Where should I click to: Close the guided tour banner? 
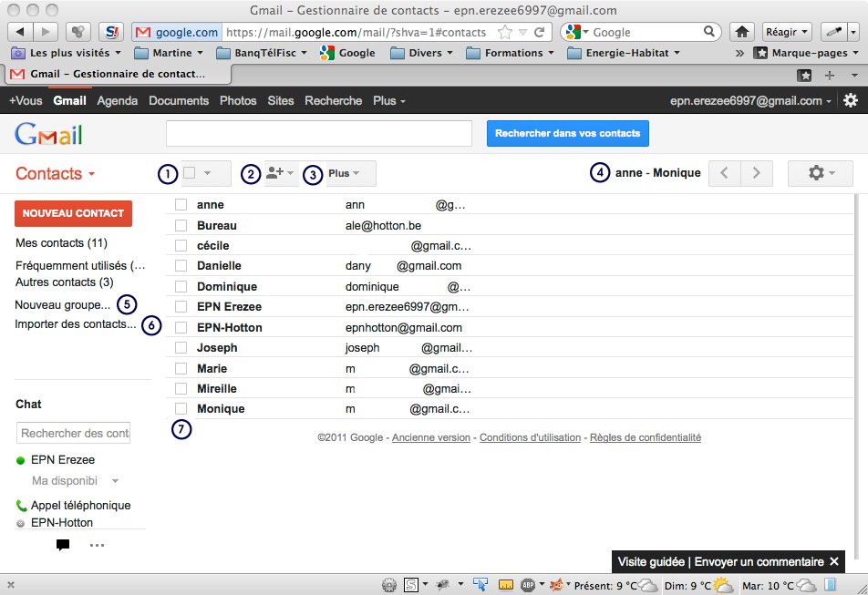pos(834,562)
